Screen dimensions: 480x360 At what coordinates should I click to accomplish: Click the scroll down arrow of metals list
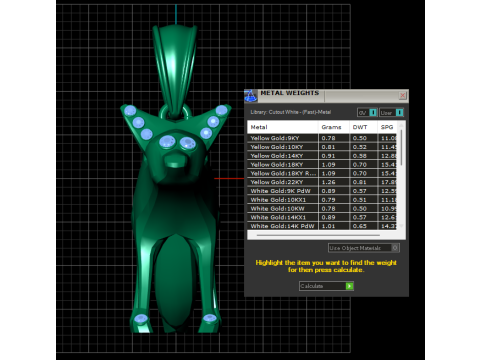401,226
